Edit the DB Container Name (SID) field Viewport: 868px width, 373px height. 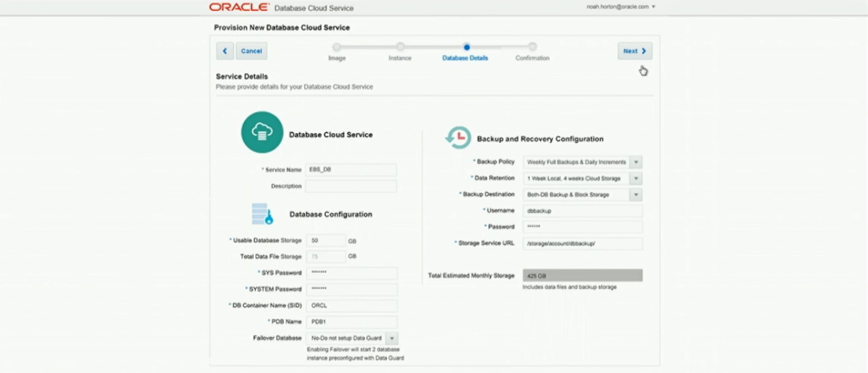351,305
